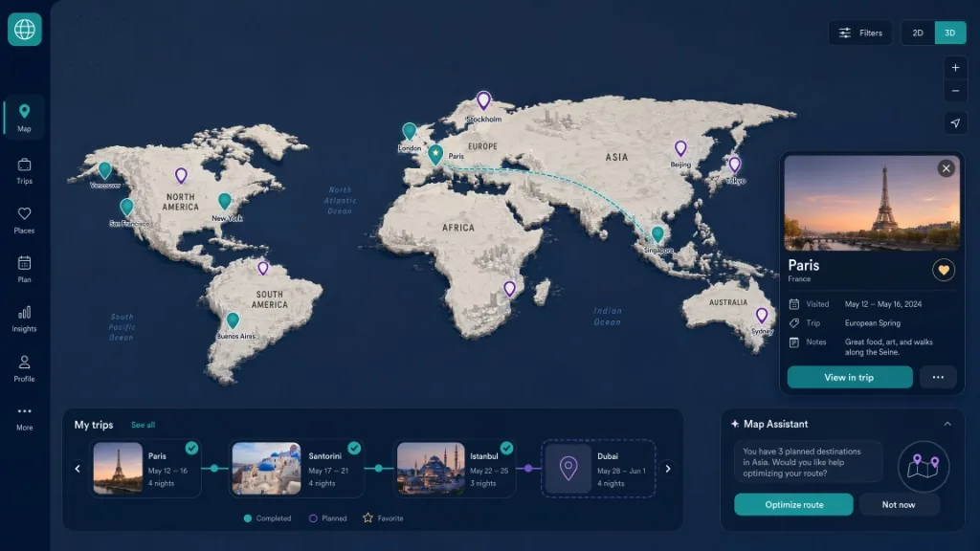The width and height of the screenshot is (980, 551).
Task: Select the planned pin in northern South America
Action: (263, 268)
